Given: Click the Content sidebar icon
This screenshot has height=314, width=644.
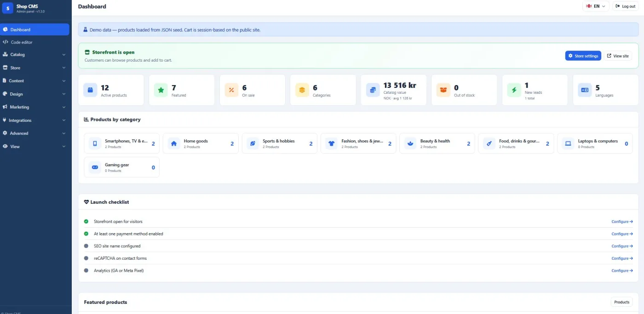Looking at the screenshot, I should click(x=5, y=81).
